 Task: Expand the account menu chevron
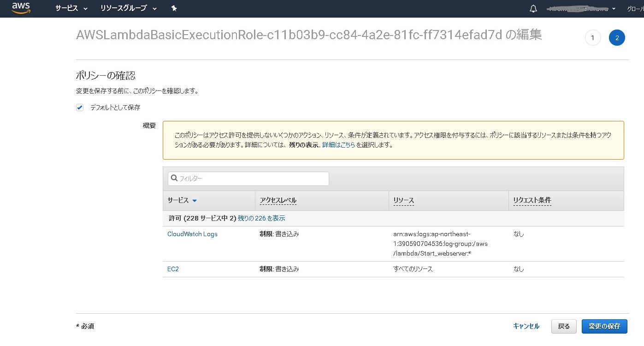613,8
